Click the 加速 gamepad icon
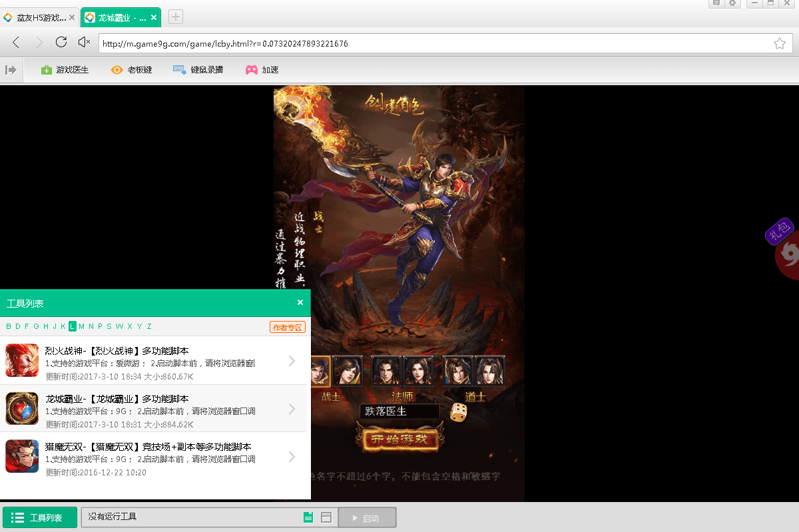Image resolution: width=799 pixels, height=532 pixels. tap(252, 70)
